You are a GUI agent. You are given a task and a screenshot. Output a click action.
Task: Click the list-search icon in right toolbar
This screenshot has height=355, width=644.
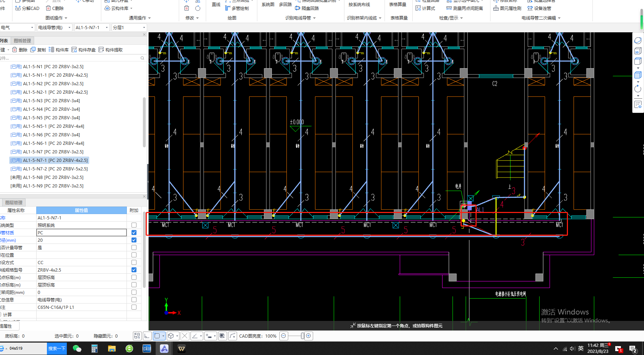pyautogui.click(x=638, y=105)
